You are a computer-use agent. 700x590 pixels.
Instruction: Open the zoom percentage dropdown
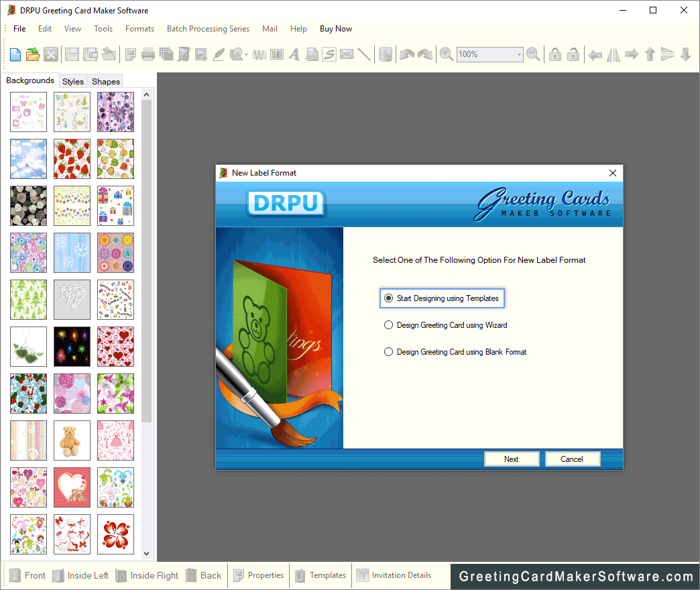pos(519,55)
